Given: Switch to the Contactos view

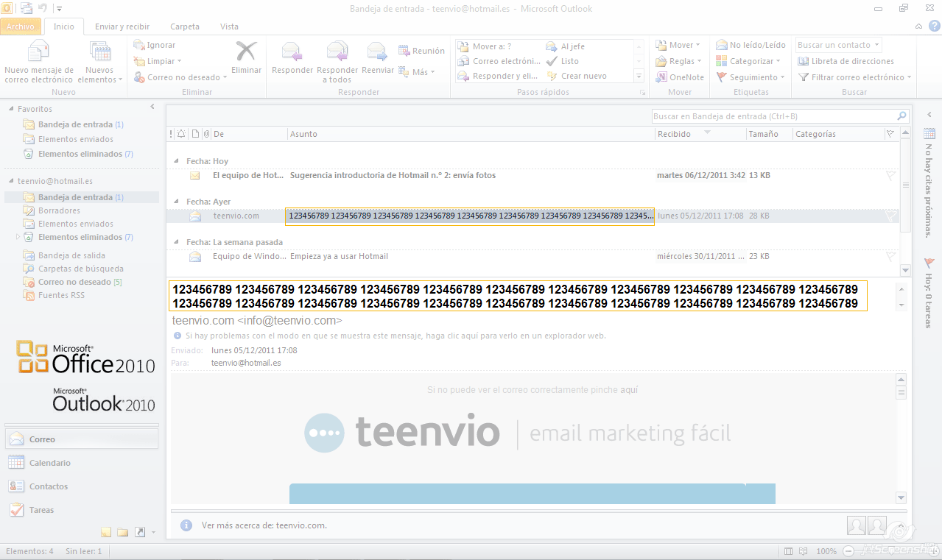Looking at the screenshot, I should tap(81, 486).
